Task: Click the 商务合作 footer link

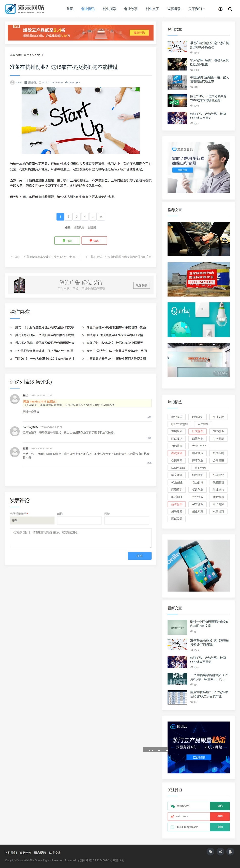Action: click(x=25, y=853)
